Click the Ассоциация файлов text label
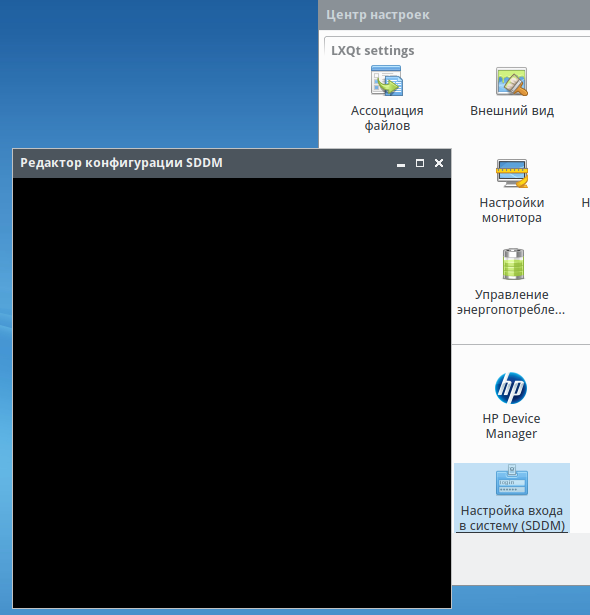Image resolution: width=590 pixels, height=615 pixels. click(x=387, y=118)
